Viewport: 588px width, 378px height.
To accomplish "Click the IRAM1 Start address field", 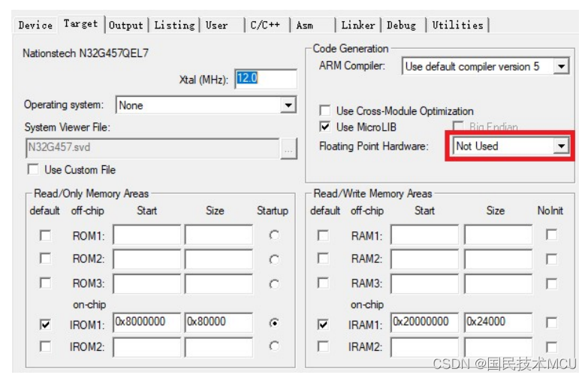I will pos(424,322).
